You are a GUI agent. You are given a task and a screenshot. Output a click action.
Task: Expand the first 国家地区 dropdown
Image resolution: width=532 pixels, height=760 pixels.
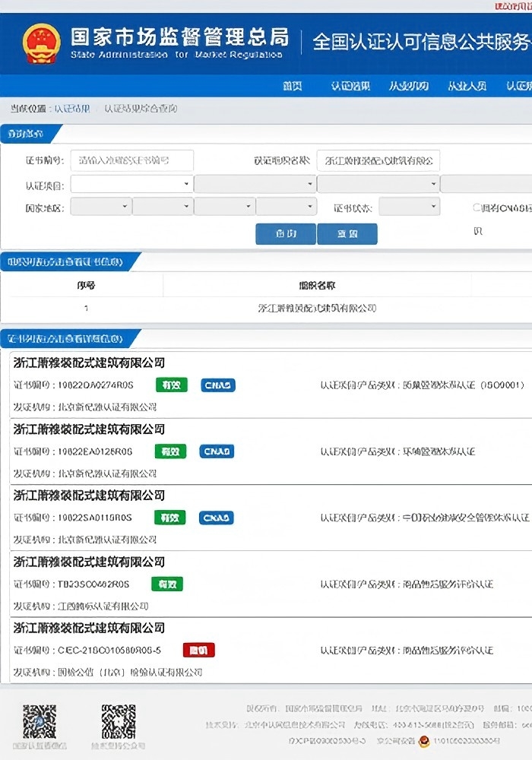point(101,207)
